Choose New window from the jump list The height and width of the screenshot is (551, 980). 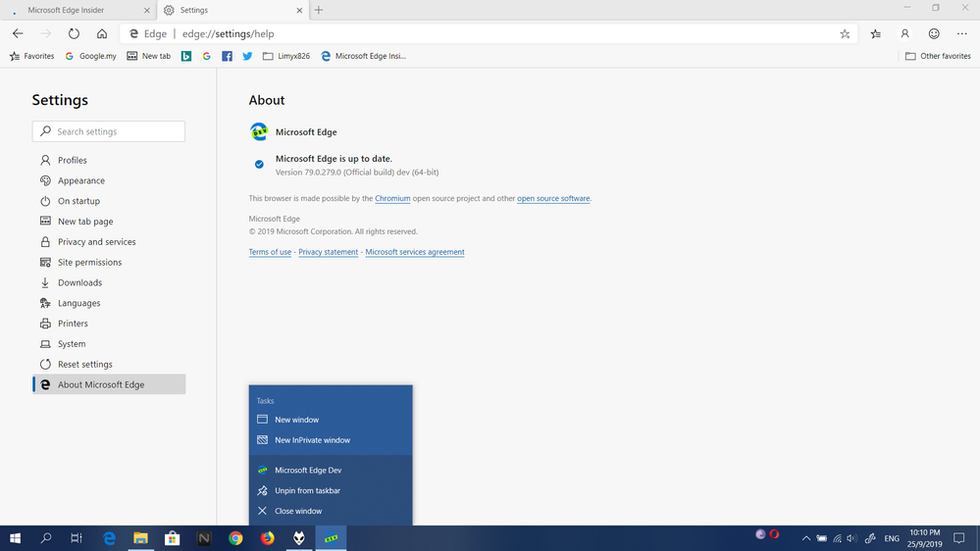click(331, 420)
